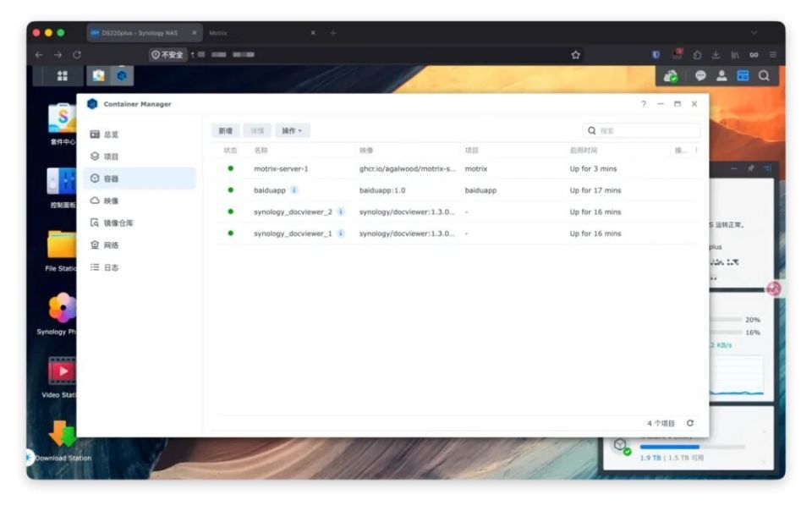The image size is (812, 511).
Task: Click the 新增 create button
Action: [x=225, y=130]
